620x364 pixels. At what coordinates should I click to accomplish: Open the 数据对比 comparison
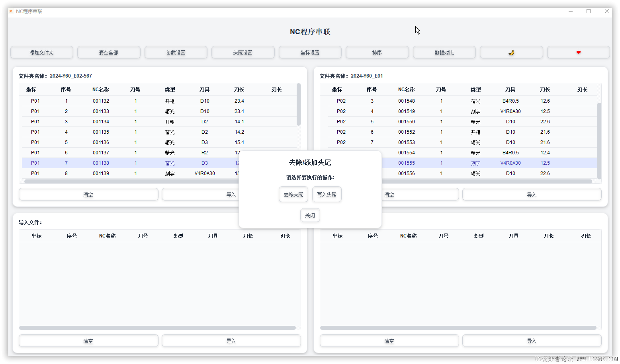pos(444,52)
